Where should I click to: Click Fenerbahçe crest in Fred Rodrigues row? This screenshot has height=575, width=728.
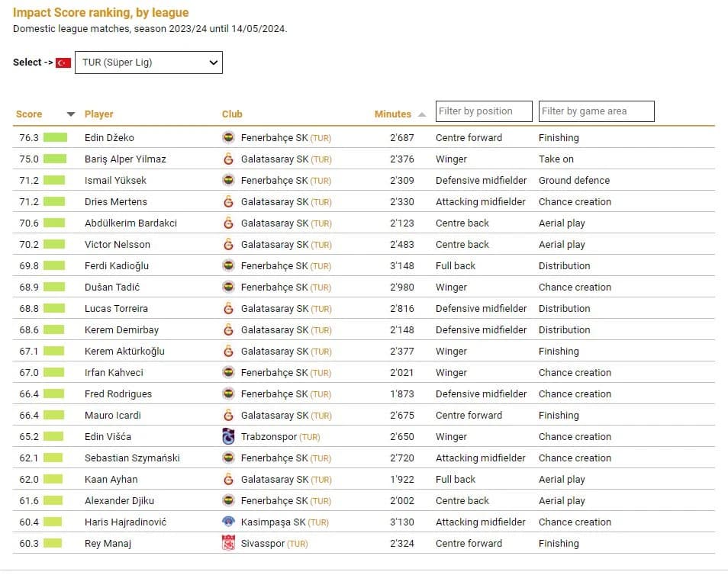coord(228,394)
